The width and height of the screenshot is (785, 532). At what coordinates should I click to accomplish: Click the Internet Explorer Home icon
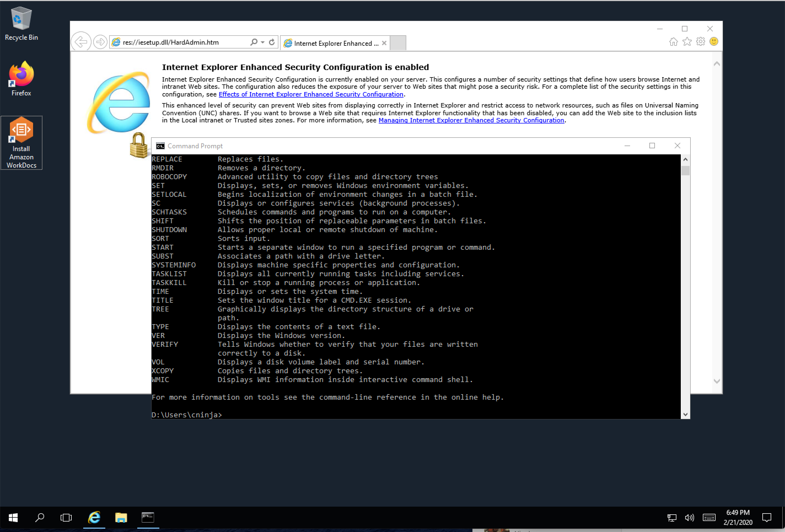point(674,42)
